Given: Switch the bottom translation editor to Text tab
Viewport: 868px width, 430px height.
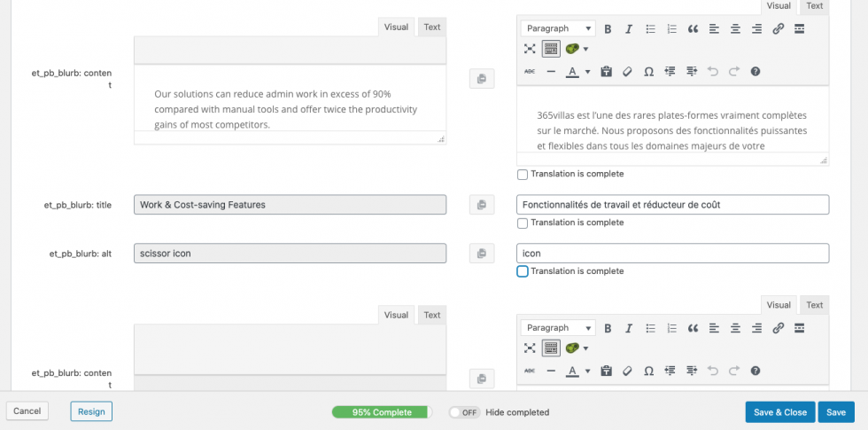Looking at the screenshot, I should point(814,305).
